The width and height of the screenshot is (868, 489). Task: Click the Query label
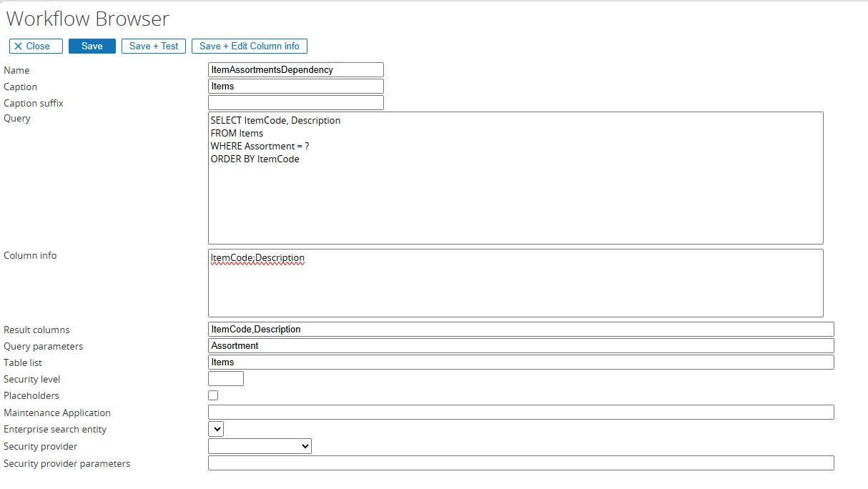pyautogui.click(x=17, y=118)
